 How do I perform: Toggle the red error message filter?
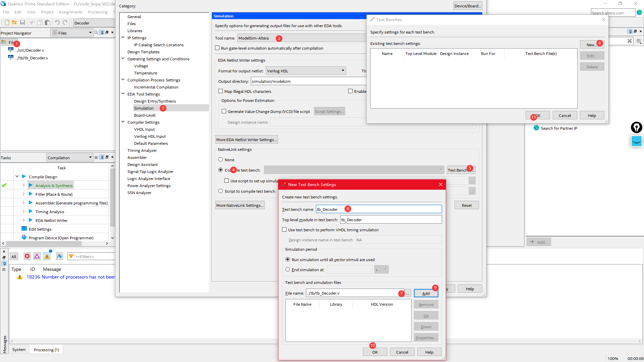click(27, 256)
